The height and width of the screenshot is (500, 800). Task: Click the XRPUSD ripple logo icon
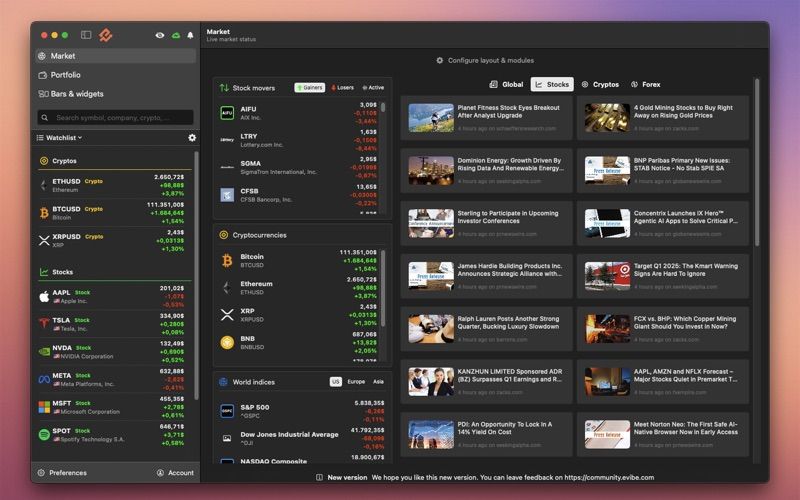pos(44,240)
